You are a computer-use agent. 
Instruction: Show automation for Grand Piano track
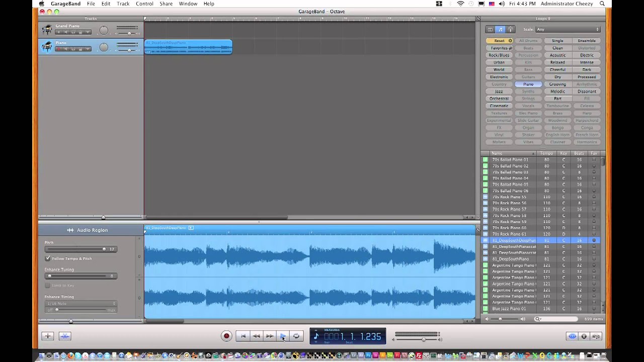[88, 33]
